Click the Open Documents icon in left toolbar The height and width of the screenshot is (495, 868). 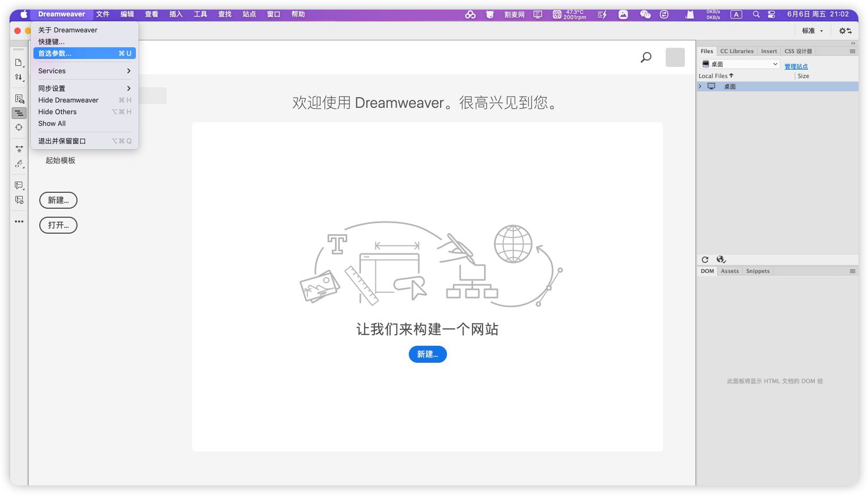(19, 63)
